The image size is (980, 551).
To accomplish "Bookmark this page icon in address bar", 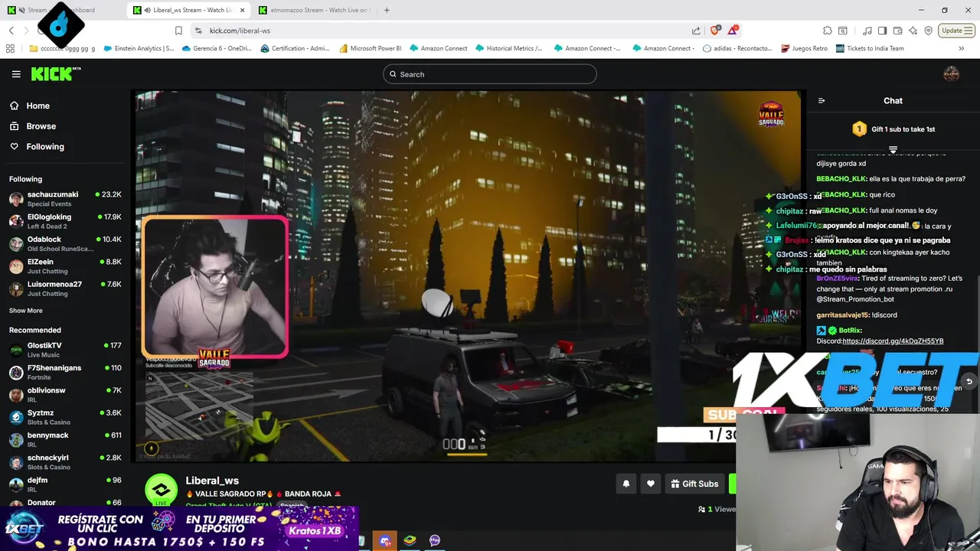I will point(178,31).
